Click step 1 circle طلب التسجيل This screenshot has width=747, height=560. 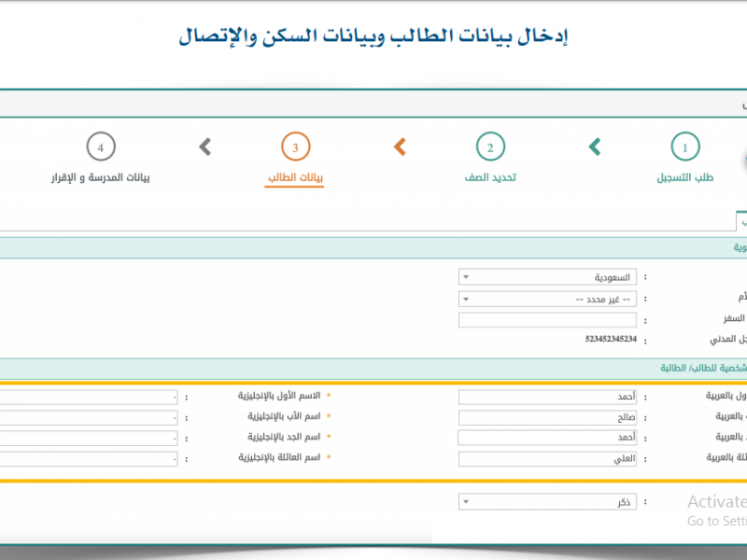(x=685, y=147)
